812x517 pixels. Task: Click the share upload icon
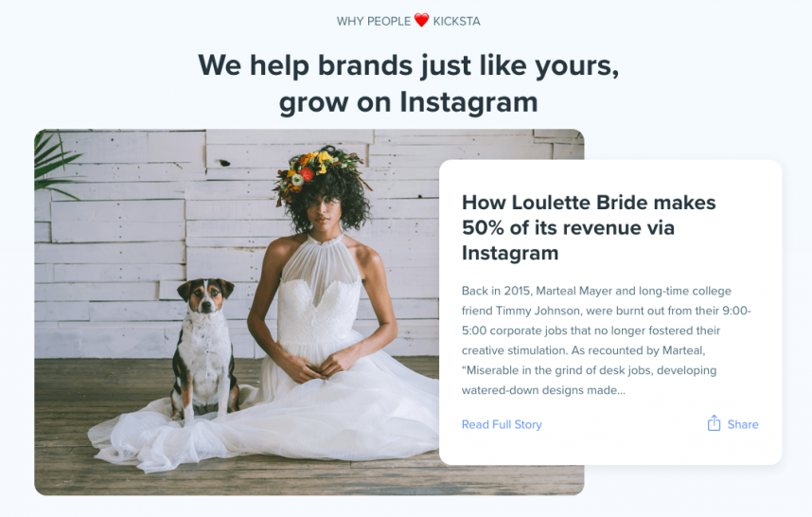tap(714, 423)
